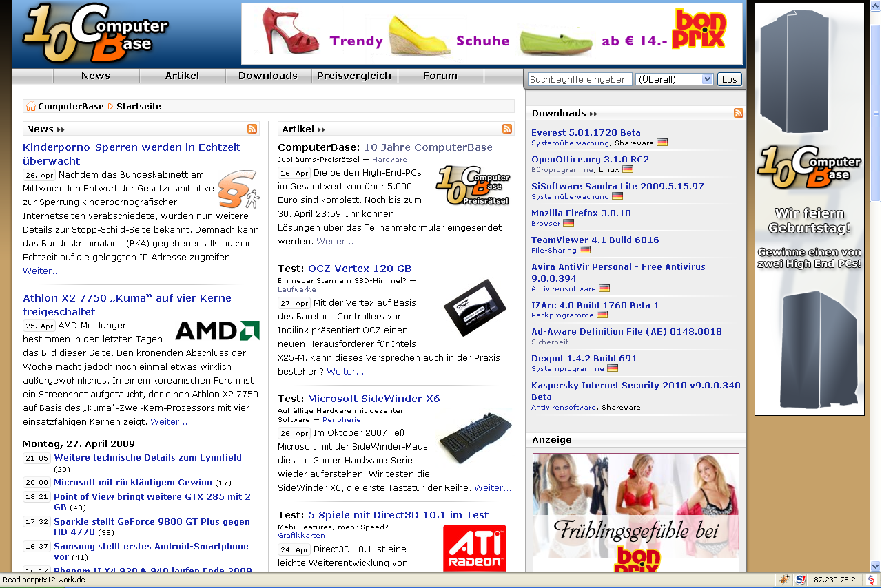Click the News section heading with arrows
The height and width of the screenshot is (588, 882).
click(x=45, y=129)
